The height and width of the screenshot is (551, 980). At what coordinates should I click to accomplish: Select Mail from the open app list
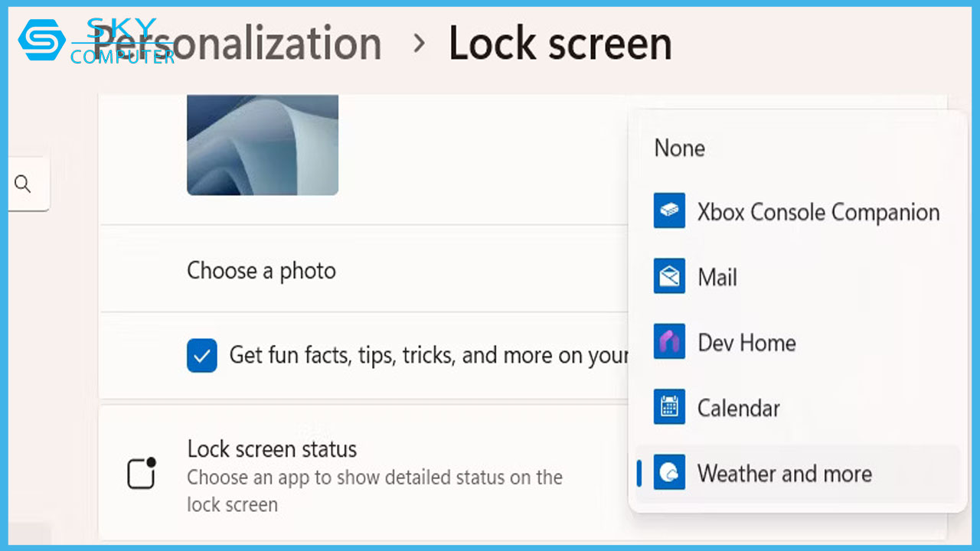pyautogui.click(x=716, y=276)
